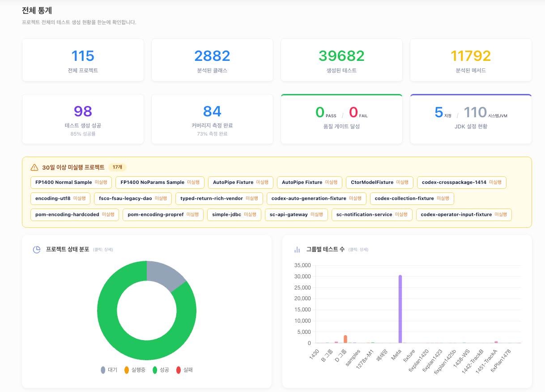Open the sc-api-gateway project chip
The image size is (545, 392).
(x=296, y=215)
